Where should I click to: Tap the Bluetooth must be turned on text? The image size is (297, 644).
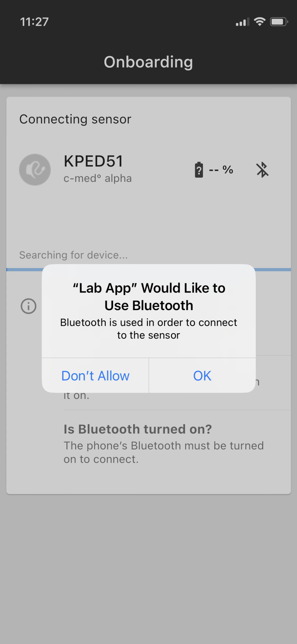163,453
